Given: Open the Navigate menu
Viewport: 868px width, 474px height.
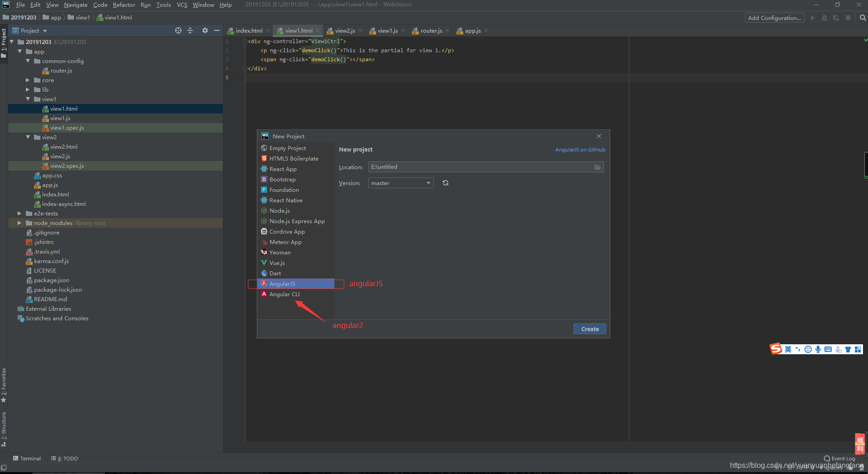Looking at the screenshot, I should point(75,5).
